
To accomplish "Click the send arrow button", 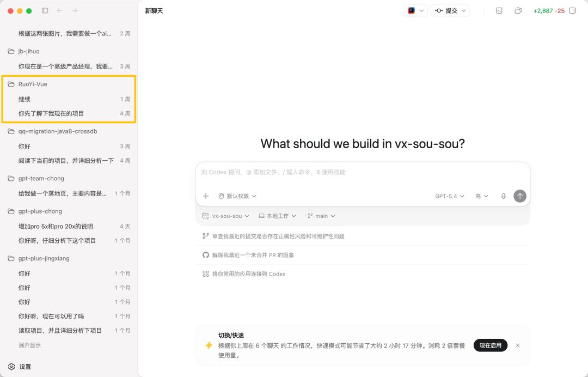I will coord(520,196).
